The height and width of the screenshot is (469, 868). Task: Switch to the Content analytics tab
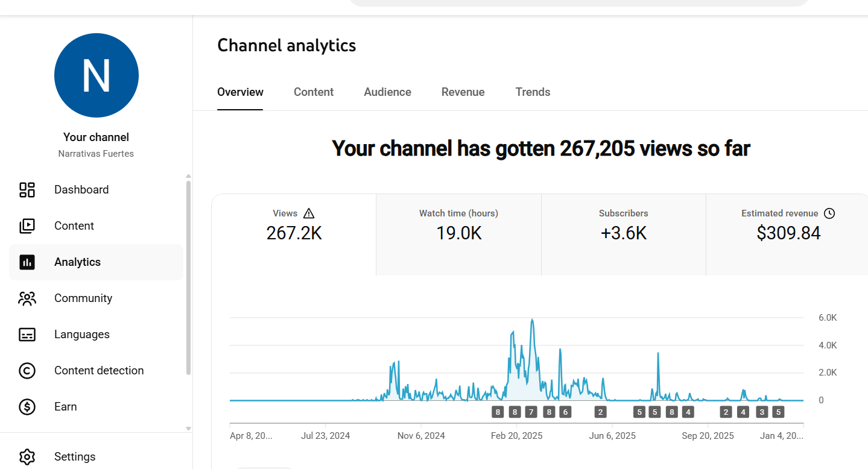314,92
